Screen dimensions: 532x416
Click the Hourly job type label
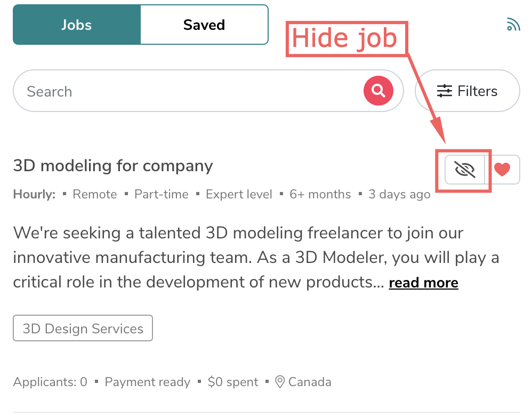click(x=34, y=194)
